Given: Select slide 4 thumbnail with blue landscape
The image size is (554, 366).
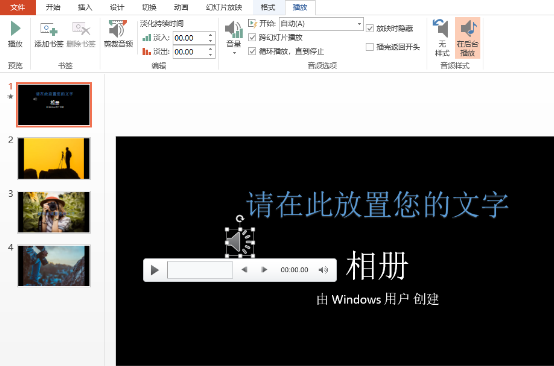Looking at the screenshot, I should click(54, 266).
